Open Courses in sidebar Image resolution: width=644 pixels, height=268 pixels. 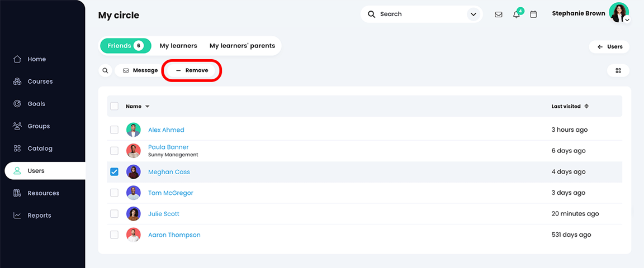[42, 82]
